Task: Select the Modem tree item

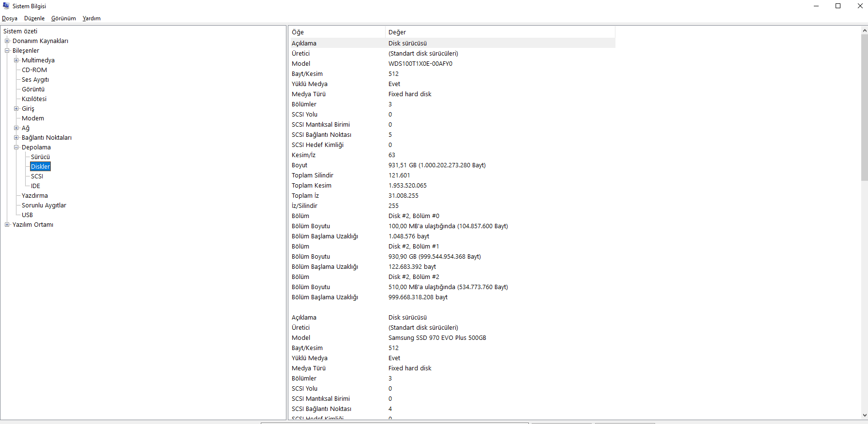Action: (33, 118)
